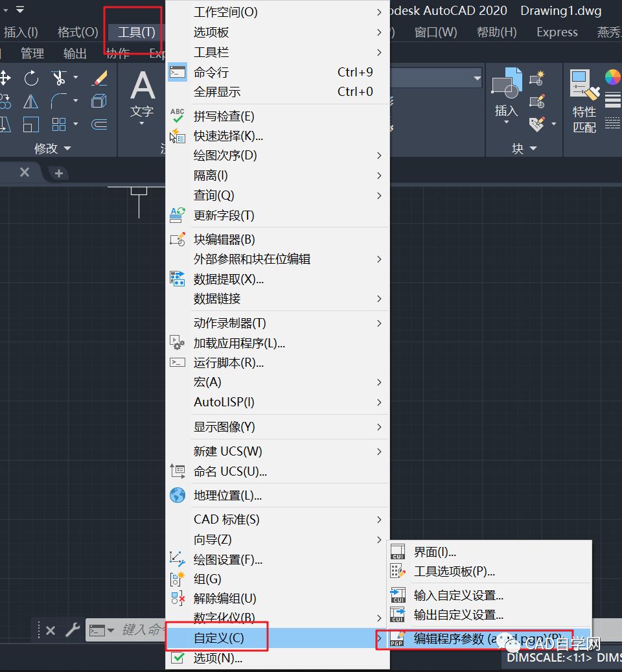Click the 3D box tool icon
The width and height of the screenshot is (622, 672).
click(99, 102)
